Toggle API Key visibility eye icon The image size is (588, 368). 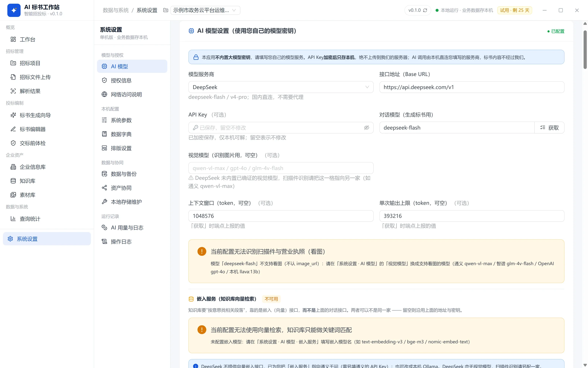pos(366,128)
